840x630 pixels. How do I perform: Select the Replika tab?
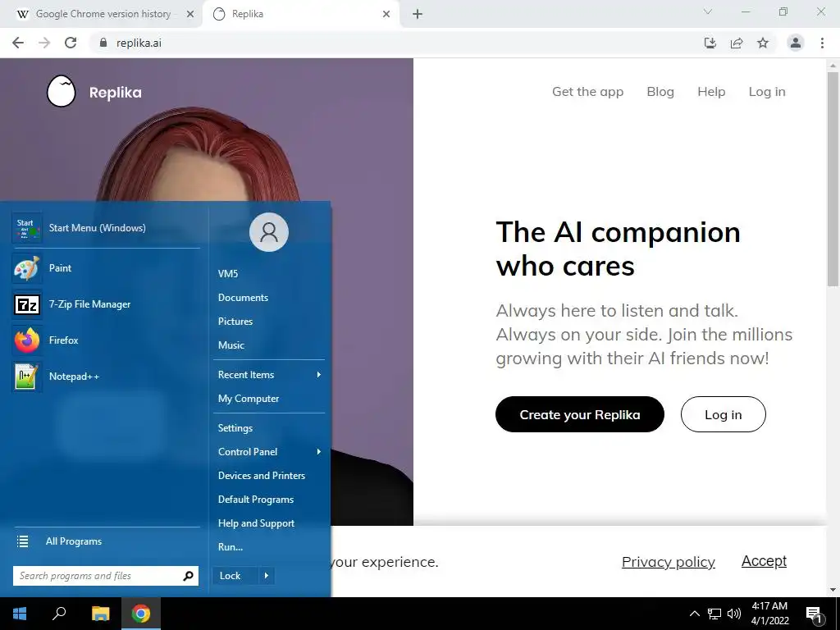300,14
